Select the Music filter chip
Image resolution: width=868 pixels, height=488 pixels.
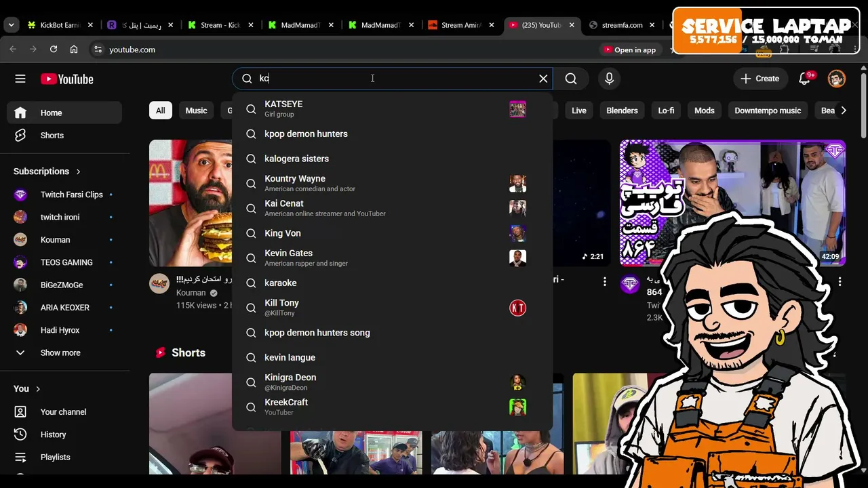click(196, 110)
